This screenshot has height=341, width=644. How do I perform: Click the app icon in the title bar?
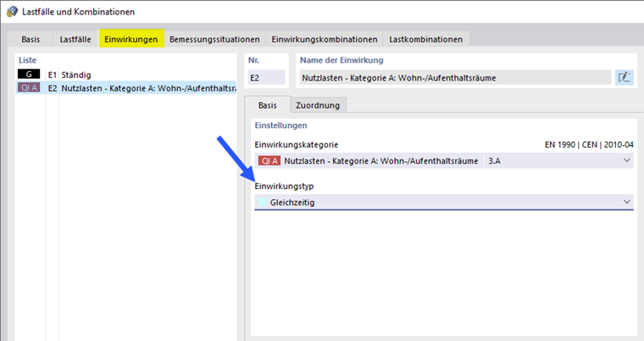tap(12, 12)
